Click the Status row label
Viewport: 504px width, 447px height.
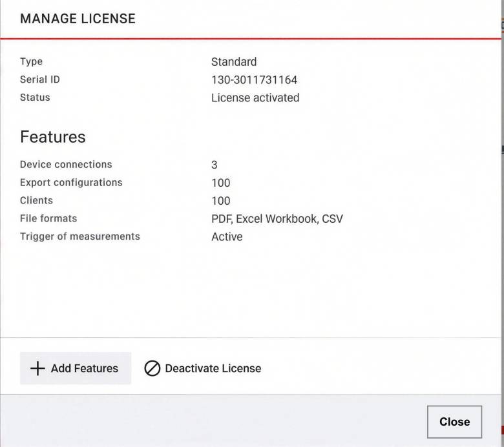pos(35,98)
